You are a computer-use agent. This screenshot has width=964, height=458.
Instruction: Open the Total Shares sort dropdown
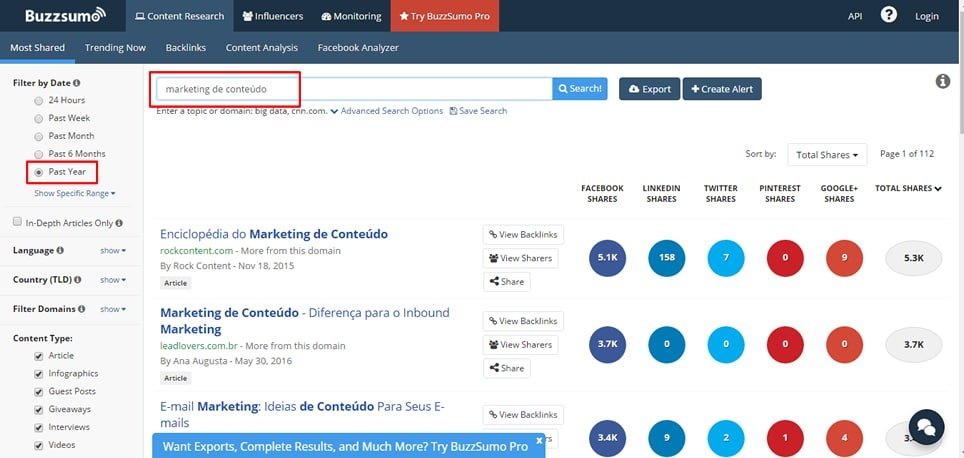click(827, 155)
